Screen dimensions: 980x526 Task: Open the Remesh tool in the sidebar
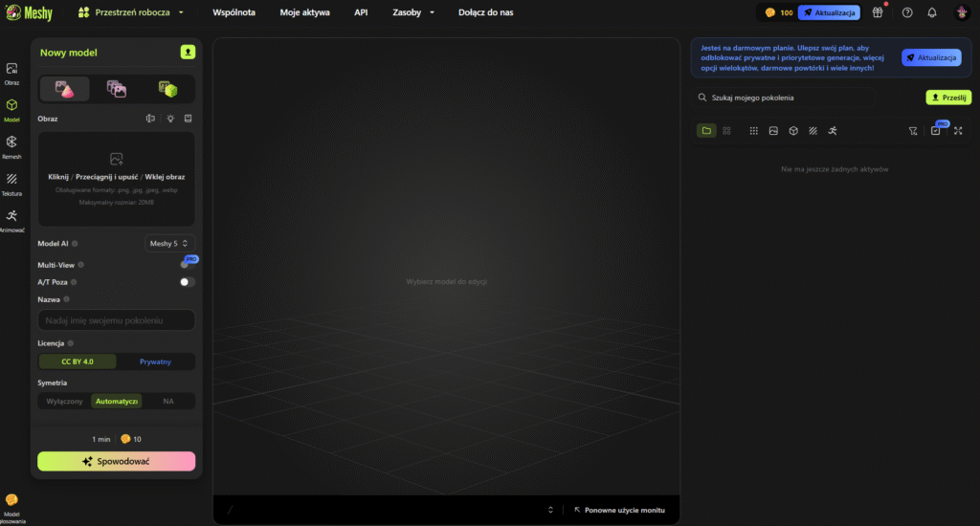[11, 145]
